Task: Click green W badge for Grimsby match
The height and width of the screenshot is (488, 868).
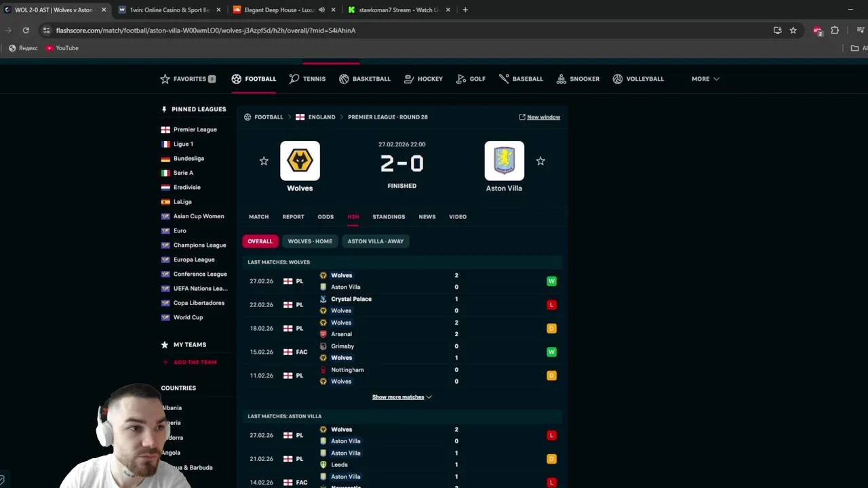Action: [x=551, y=352]
